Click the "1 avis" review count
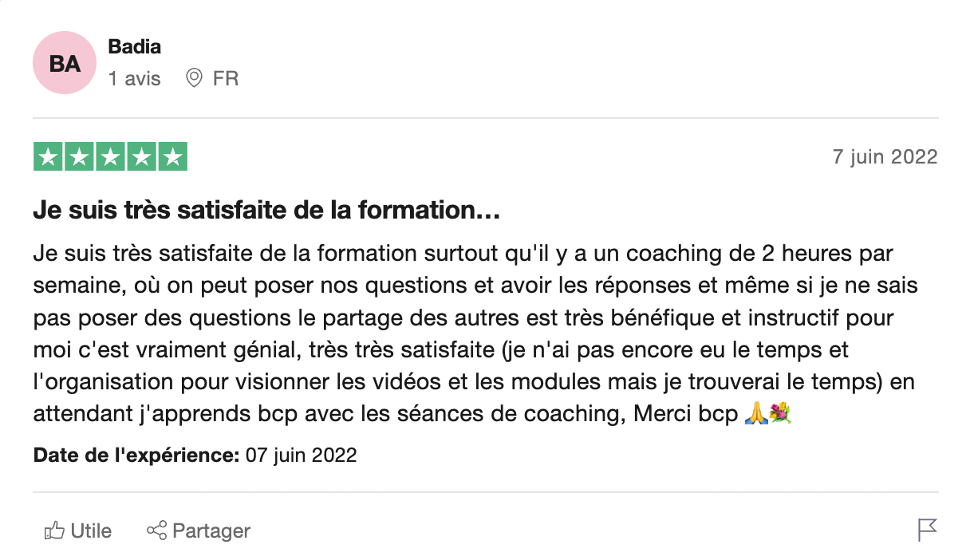The height and width of the screenshot is (560, 970). point(134,79)
